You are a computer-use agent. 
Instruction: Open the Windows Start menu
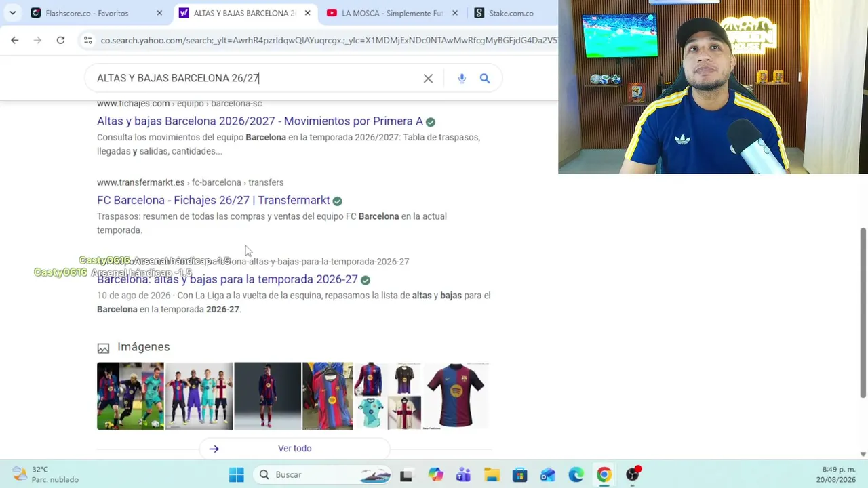[236, 474]
